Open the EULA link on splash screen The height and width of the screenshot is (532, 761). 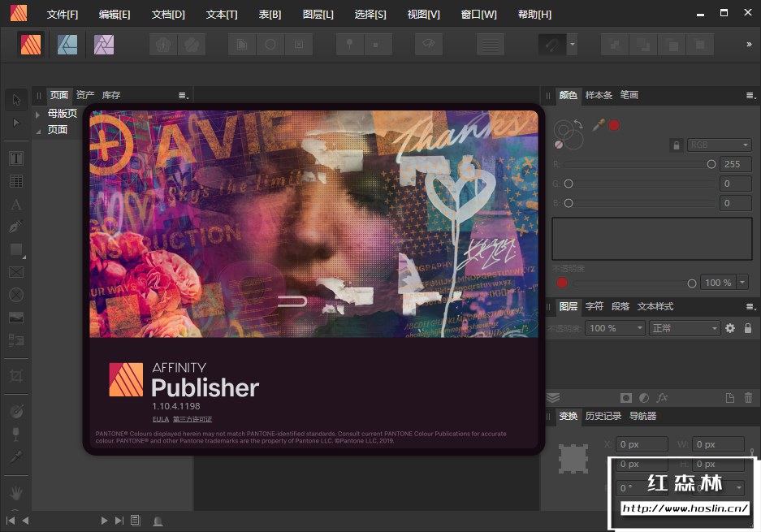[x=160, y=419]
